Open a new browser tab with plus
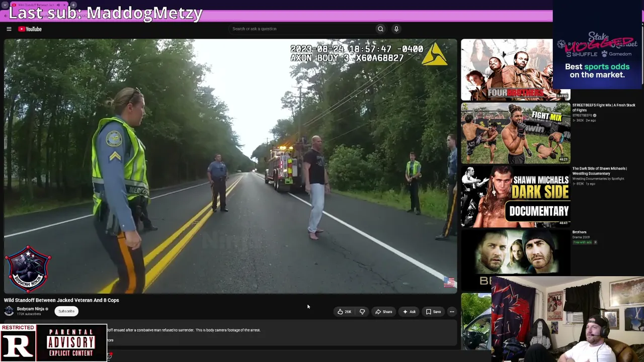 [x=73, y=5]
